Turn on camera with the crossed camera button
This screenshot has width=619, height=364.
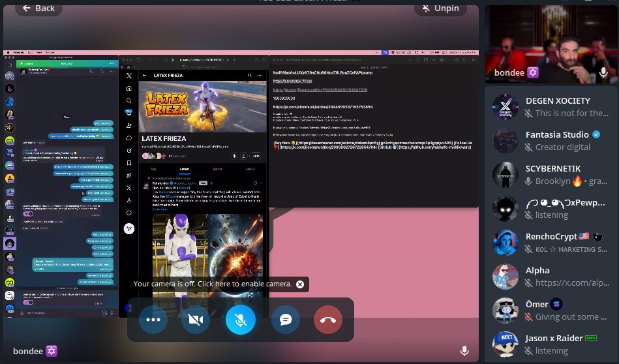(x=196, y=320)
